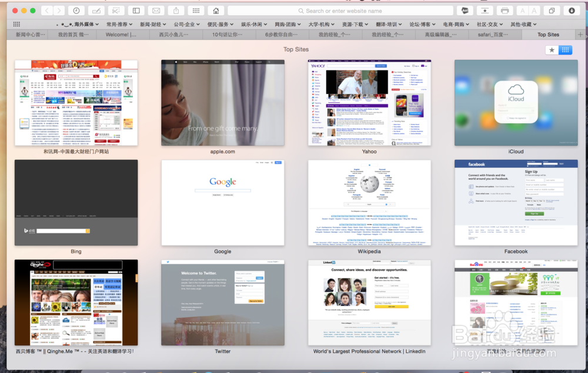Expand the 资源·下载 bookmarks folder

point(355,24)
